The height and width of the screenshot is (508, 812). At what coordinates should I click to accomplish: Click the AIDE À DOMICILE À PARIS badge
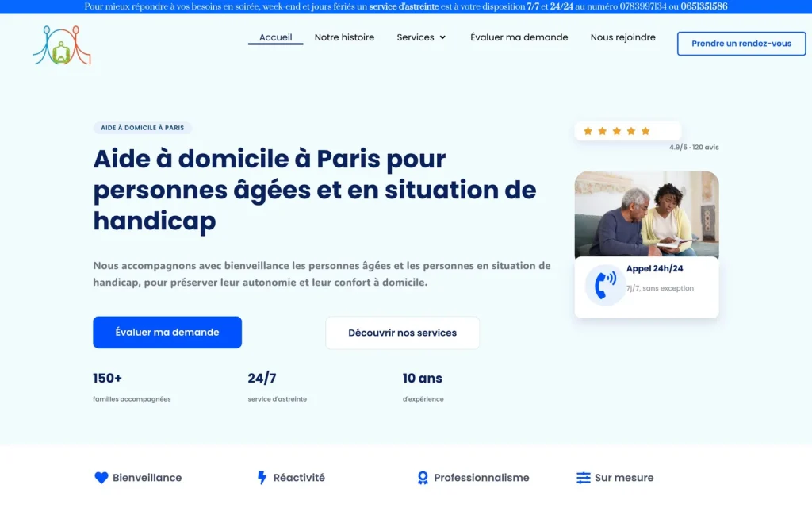(143, 128)
